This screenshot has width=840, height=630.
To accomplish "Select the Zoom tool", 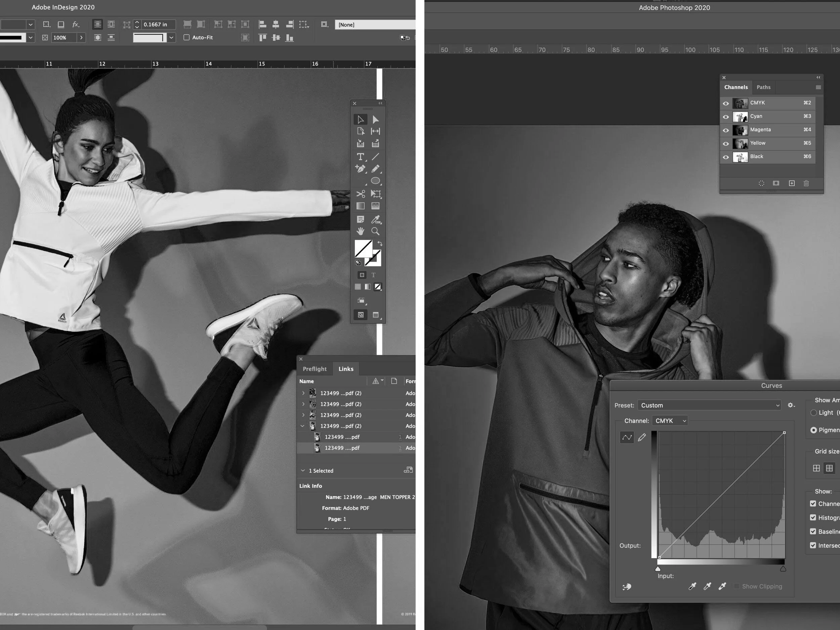I will pyautogui.click(x=376, y=231).
